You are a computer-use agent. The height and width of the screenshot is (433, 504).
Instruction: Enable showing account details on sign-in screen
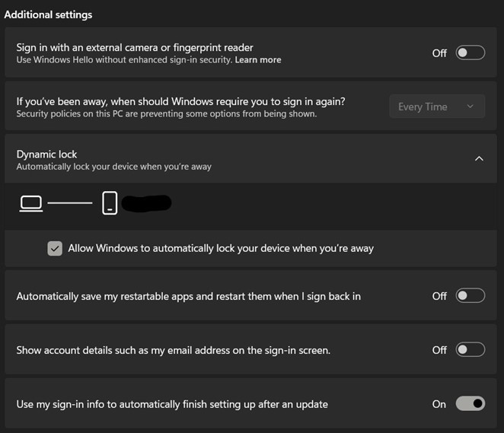click(470, 349)
